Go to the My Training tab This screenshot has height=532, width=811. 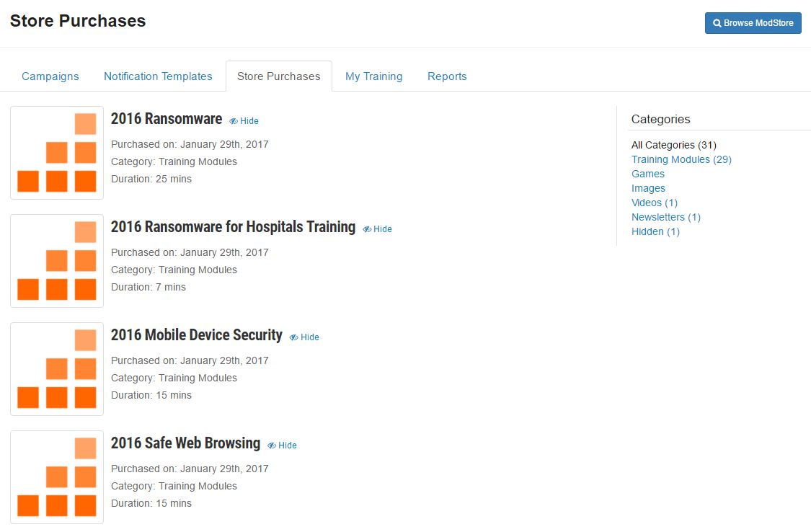374,76
